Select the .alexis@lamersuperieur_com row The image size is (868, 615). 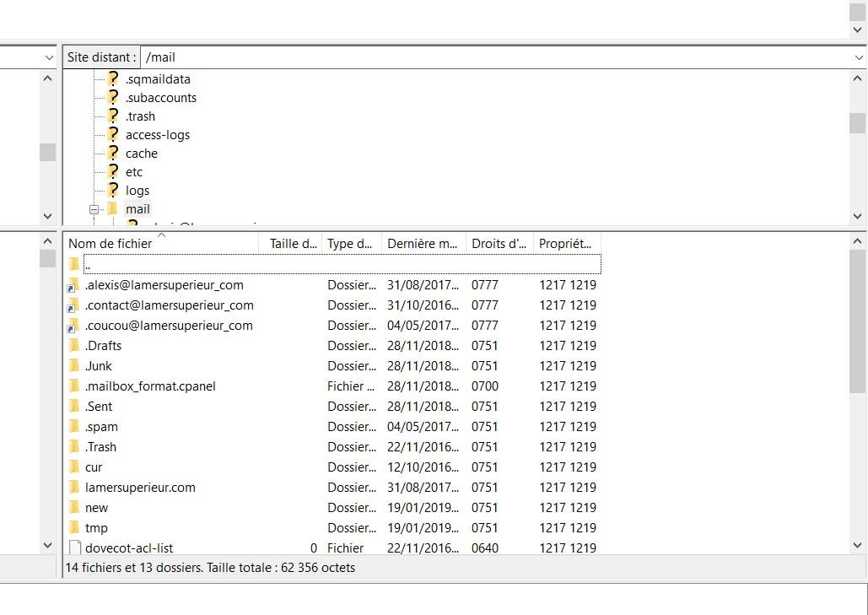click(332, 285)
